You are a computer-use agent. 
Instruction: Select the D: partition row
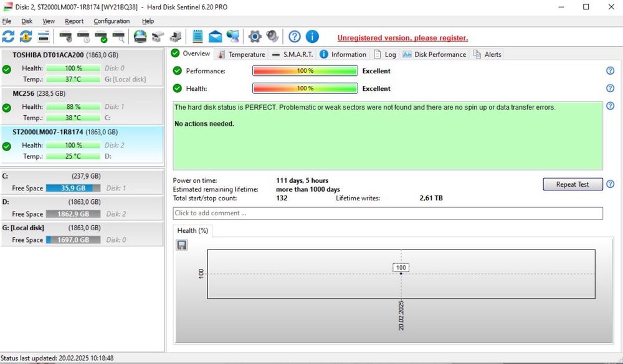pos(82,208)
